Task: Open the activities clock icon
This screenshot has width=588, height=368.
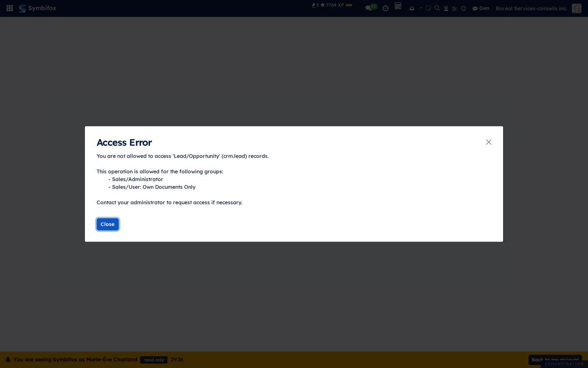Action: pyautogui.click(x=385, y=8)
